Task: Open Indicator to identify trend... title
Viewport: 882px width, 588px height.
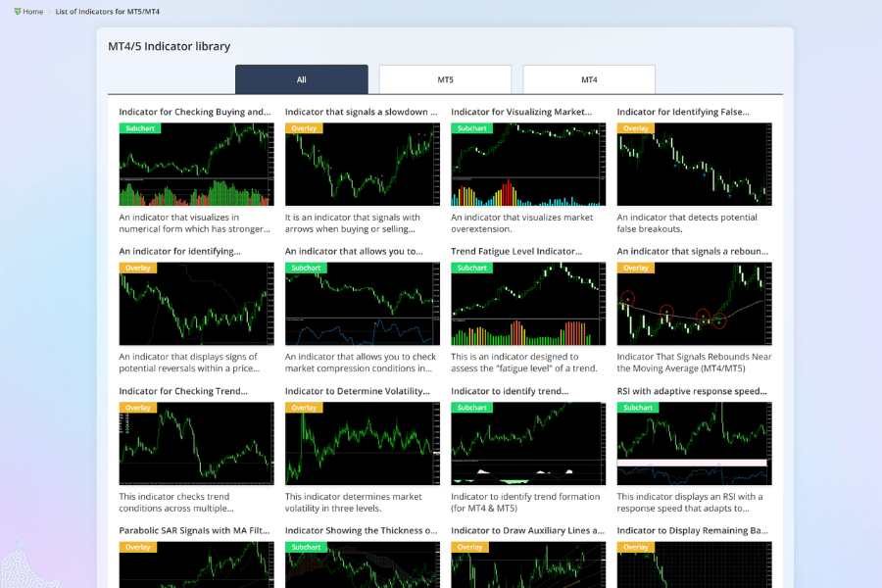Action: click(510, 391)
